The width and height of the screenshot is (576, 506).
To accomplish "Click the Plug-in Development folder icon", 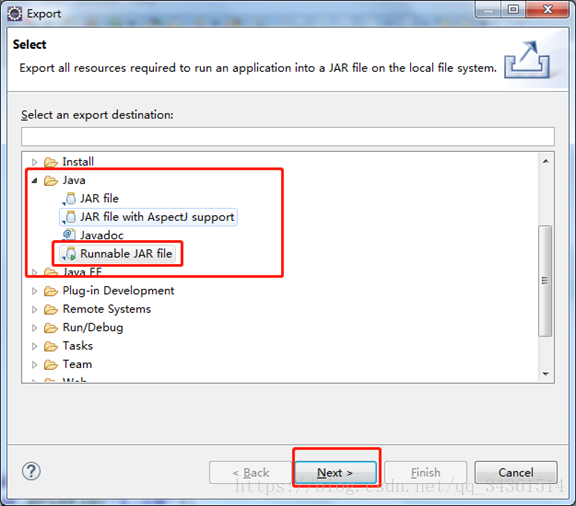I will (51, 291).
